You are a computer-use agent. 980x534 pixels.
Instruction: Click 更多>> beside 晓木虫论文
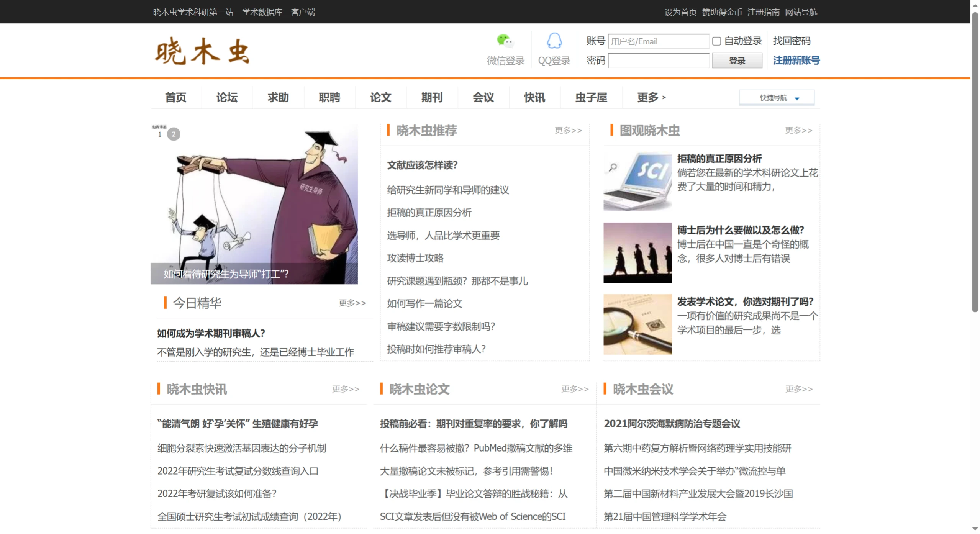pyautogui.click(x=575, y=389)
